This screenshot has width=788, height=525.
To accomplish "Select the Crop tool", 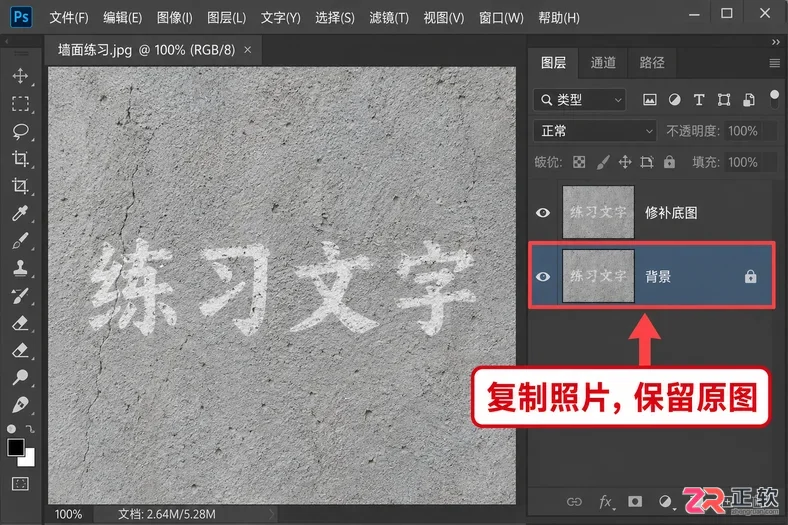I will [20, 159].
